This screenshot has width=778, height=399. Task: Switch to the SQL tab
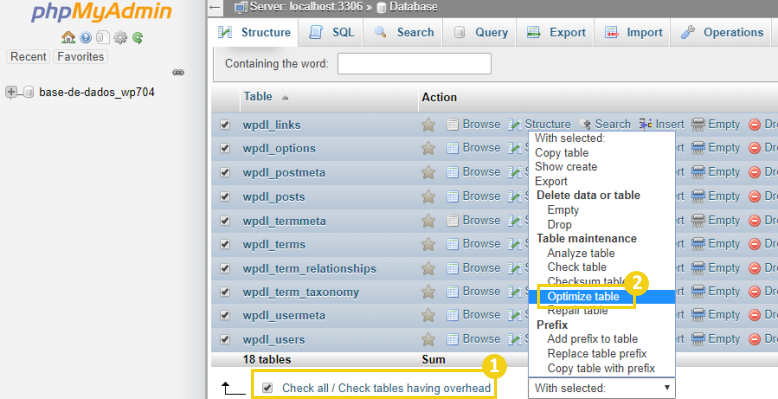pos(331,32)
